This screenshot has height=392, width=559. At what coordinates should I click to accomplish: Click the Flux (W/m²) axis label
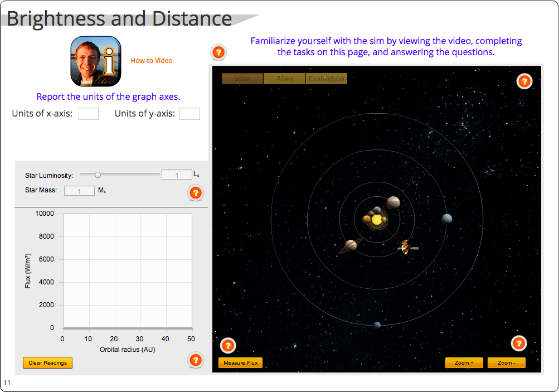point(28,271)
